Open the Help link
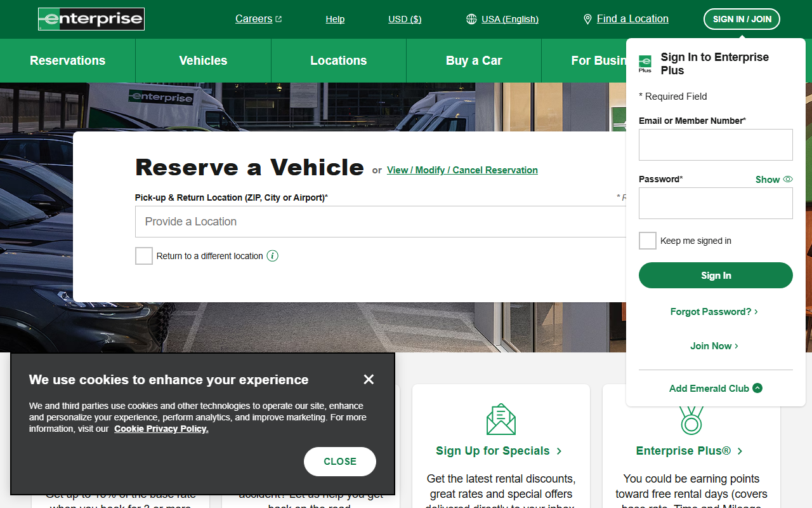 (x=335, y=19)
